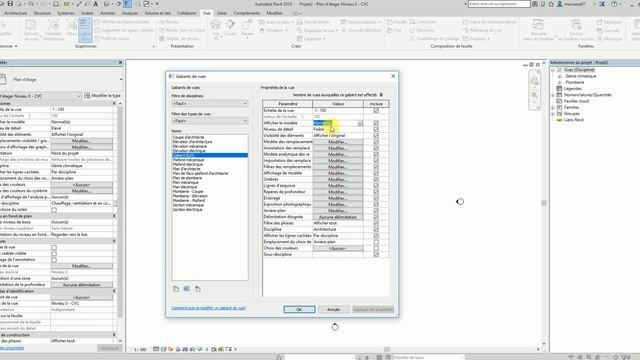
Task: Click the Cascade windows tool
Action: [608, 30]
